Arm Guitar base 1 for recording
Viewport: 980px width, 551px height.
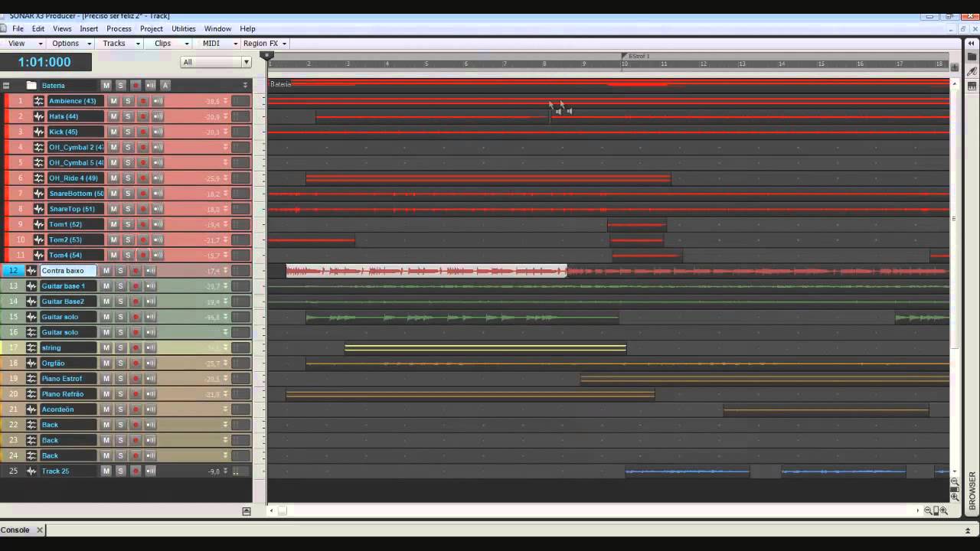click(x=136, y=286)
